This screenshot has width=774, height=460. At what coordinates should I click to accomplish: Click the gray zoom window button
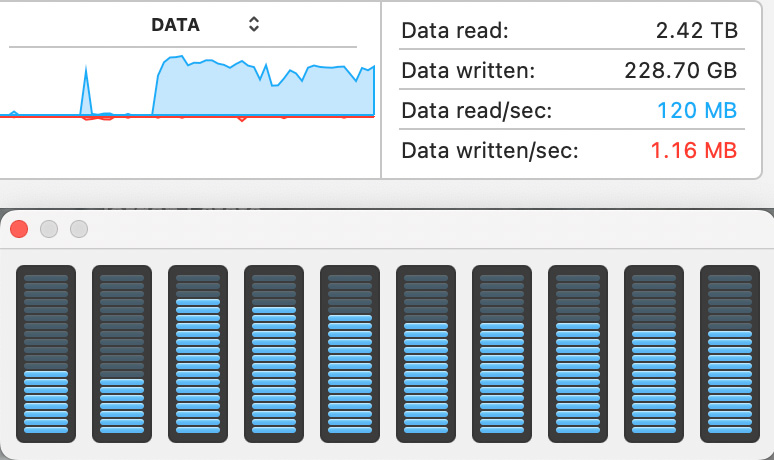click(79, 229)
